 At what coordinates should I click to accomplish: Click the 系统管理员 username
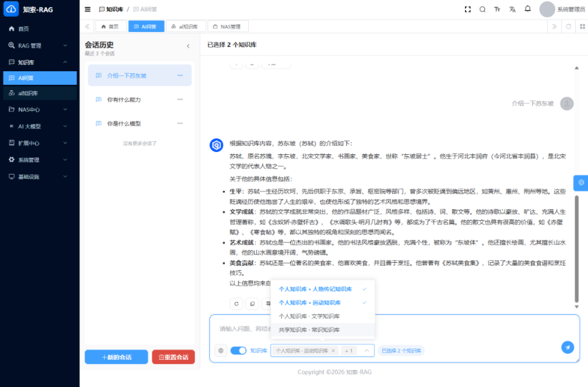571,10
